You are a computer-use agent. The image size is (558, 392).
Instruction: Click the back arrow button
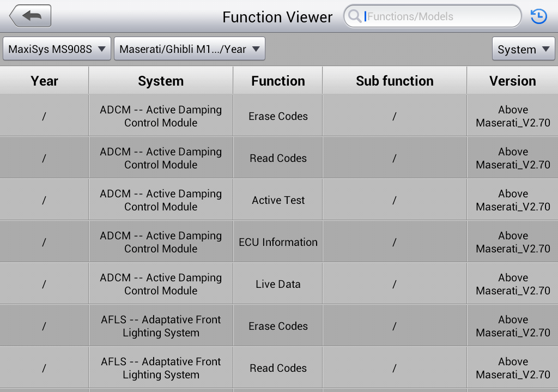31,16
